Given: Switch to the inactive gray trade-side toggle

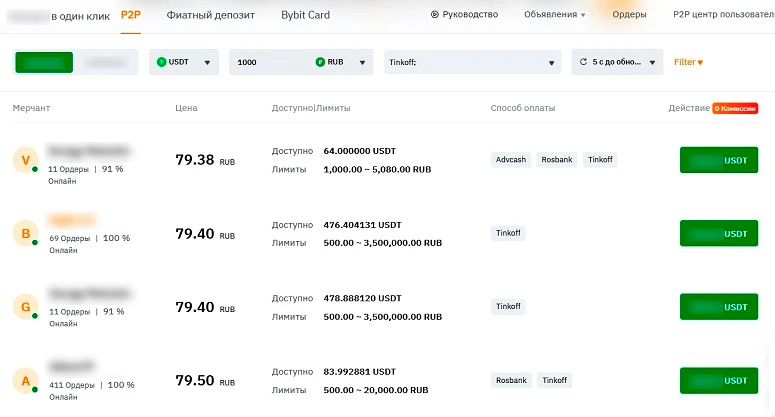Looking at the screenshot, I should point(105,62).
